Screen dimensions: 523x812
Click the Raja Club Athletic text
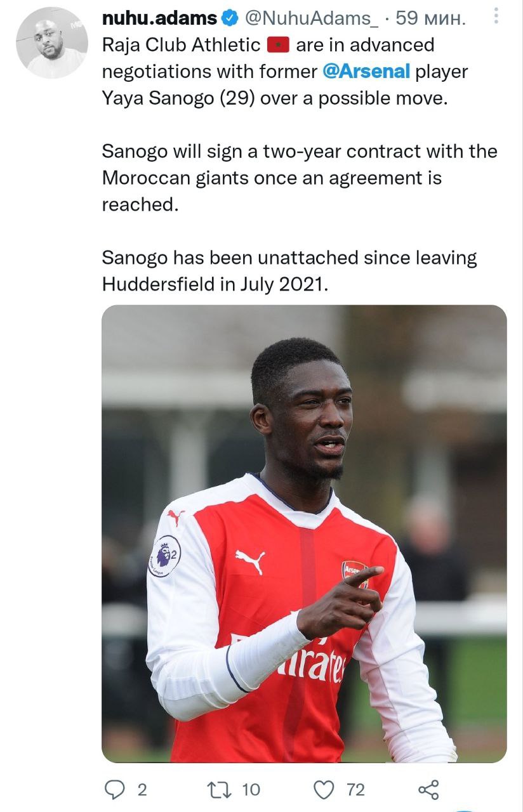click(x=182, y=45)
